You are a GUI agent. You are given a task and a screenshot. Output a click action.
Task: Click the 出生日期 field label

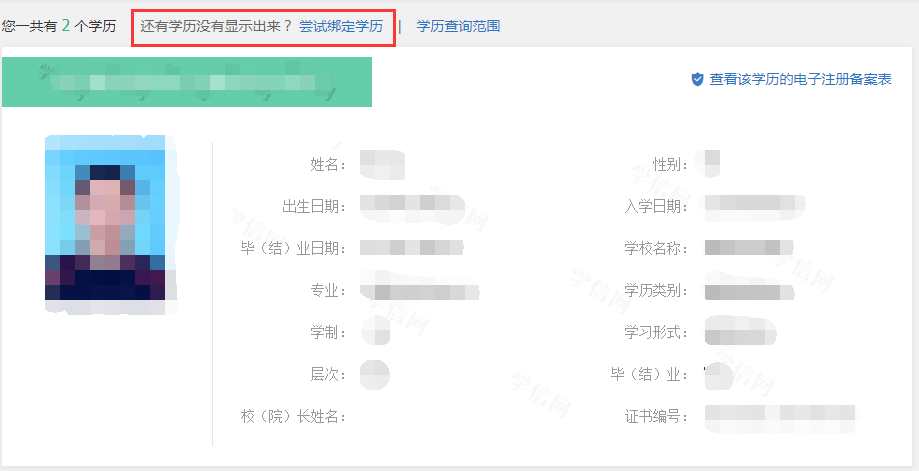tap(314, 206)
